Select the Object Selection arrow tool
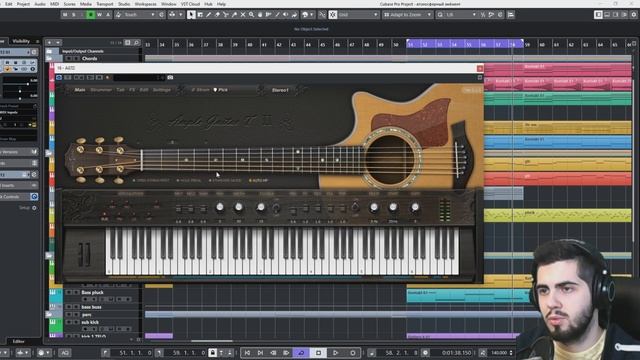The height and width of the screenshot is (360, 640). click(x=191, y=15)
